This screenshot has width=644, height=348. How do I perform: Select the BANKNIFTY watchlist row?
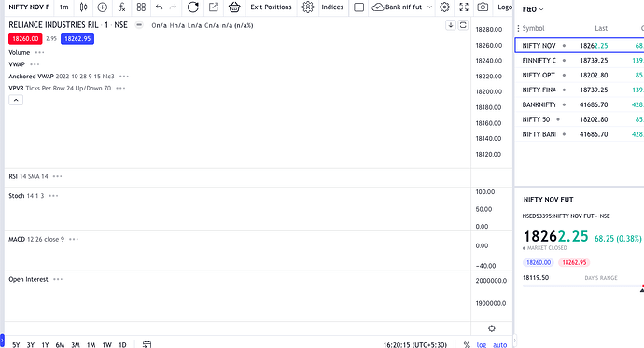click(x=580, y=104)
